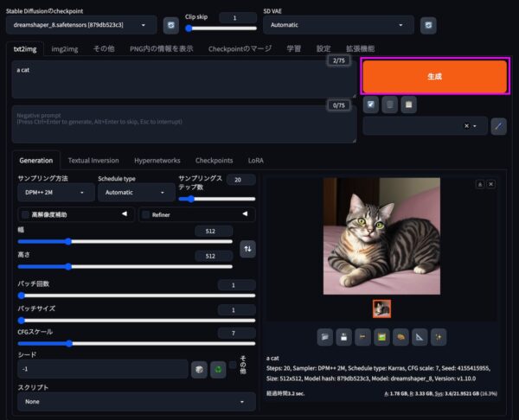Refresh the SD VAE list
Screen dimensions: 519x420
(x=427, y=26)
